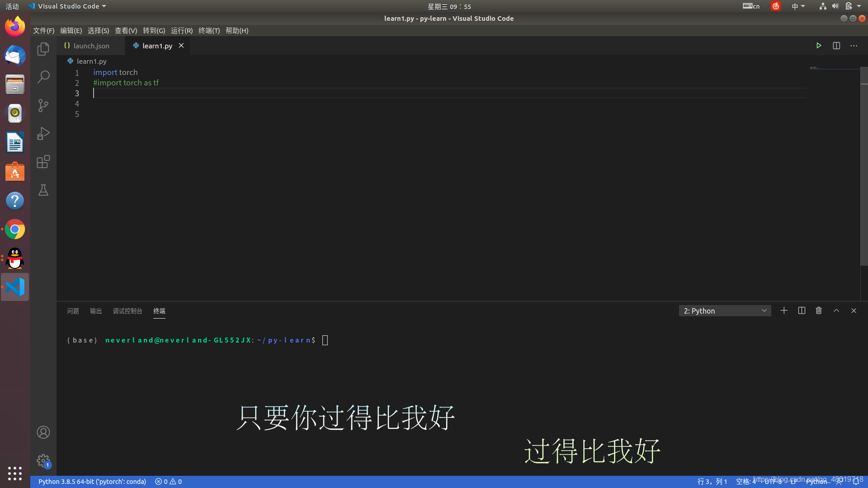This screenshot has height=488, width=868.
Task: Open the Extensions view
Action: click(x=43, y=162)
